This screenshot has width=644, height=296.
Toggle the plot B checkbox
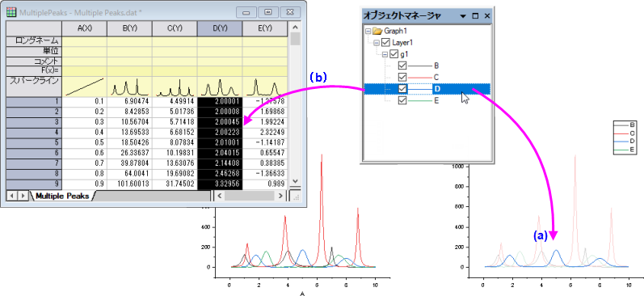[x=402, y=66]
